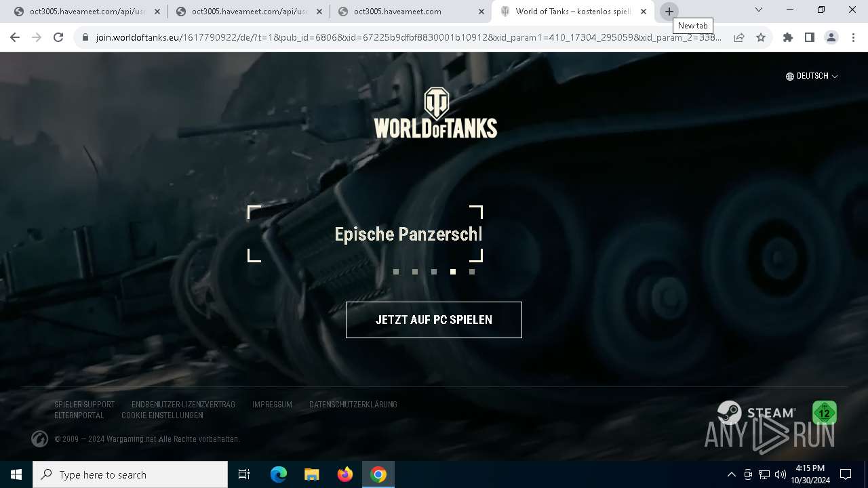
Task: Open the tab search chevron
Action: (x=759, y=9)
